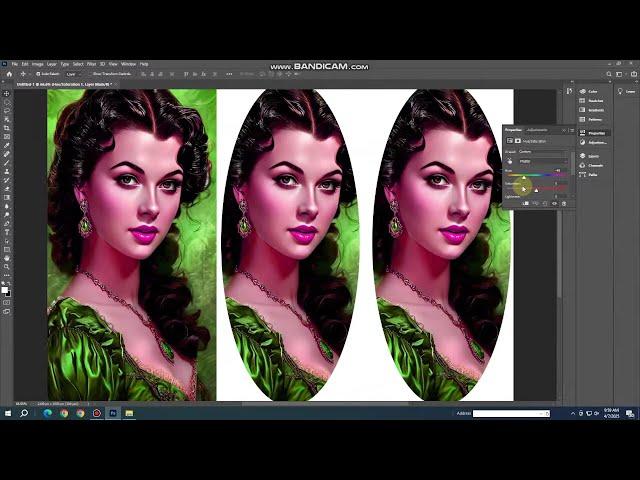
Task: Change the screen mode icon
Action: (7, 311)
